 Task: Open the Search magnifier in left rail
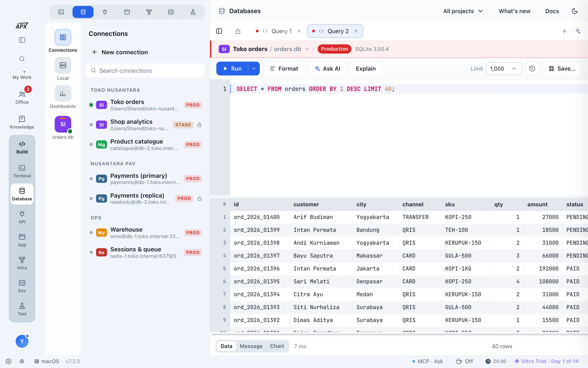point(22,59)
